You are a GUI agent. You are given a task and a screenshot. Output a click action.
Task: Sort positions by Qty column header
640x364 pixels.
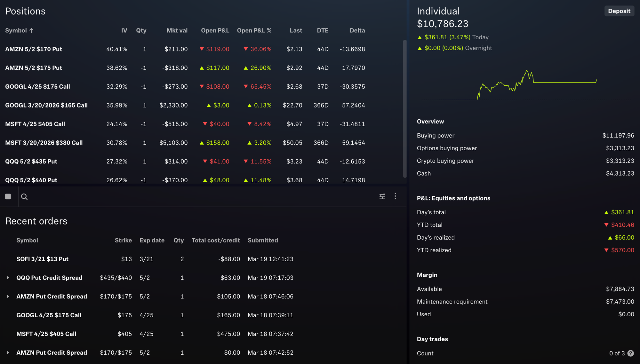141,30
